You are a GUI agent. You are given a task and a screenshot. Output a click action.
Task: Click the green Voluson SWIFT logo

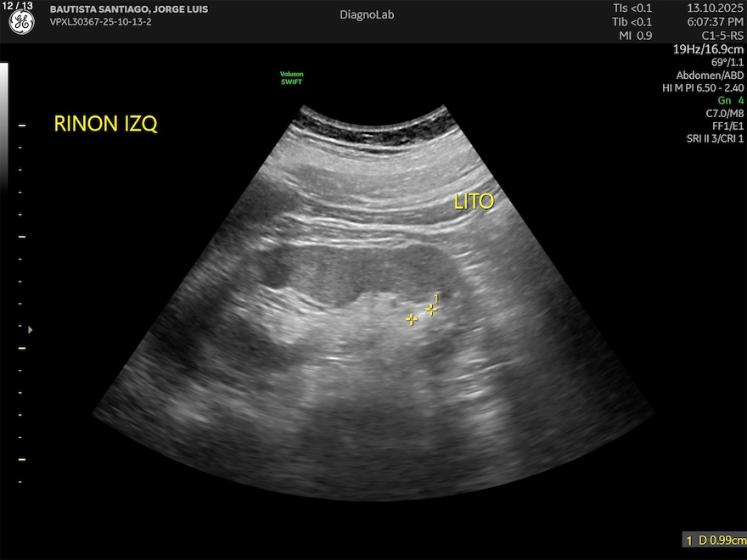coord(292,78)
